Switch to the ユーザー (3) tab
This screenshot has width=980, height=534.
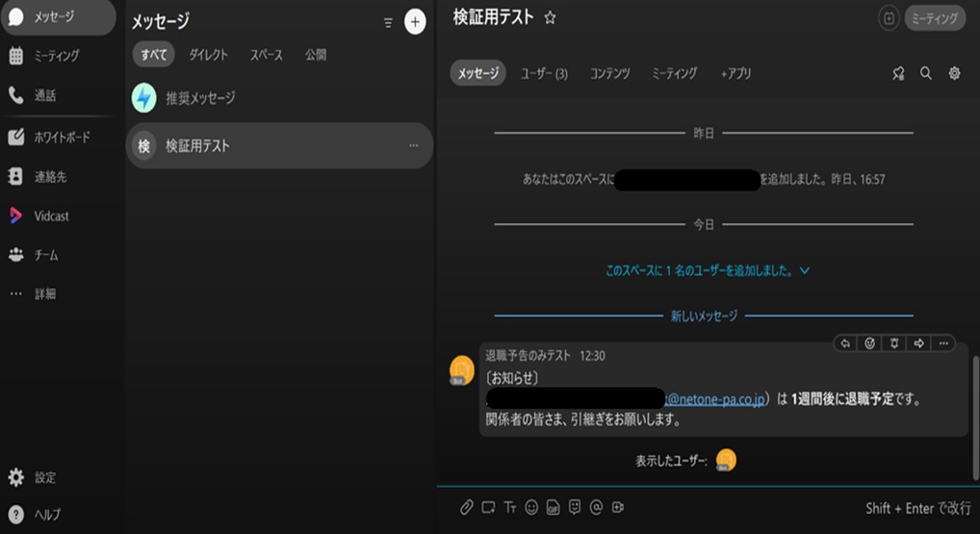point(544,73)
